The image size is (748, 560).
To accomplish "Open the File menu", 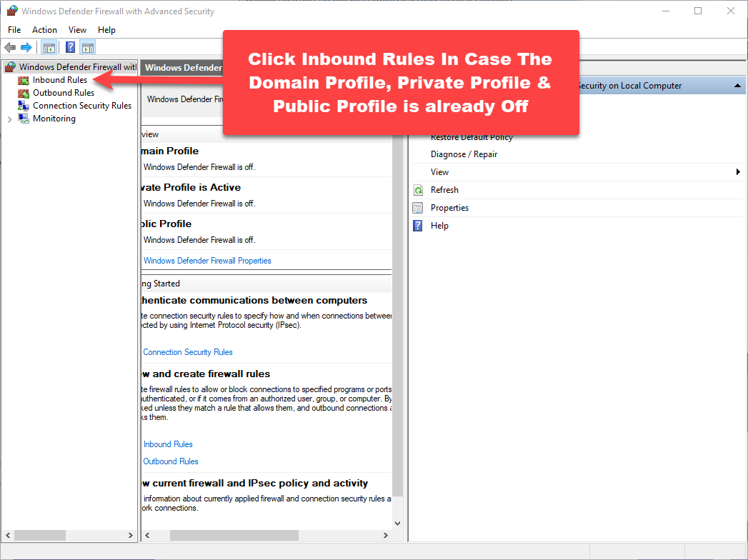I will point(14,30).
